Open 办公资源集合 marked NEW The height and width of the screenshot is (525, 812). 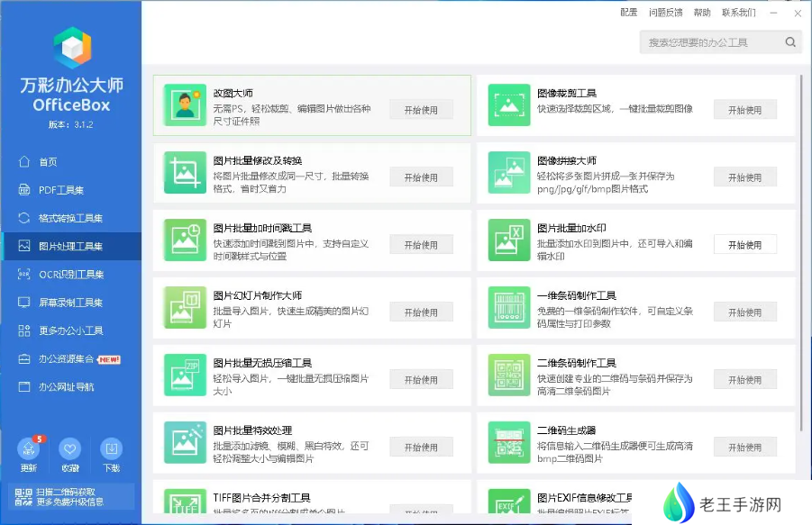[x=70, y=359]
